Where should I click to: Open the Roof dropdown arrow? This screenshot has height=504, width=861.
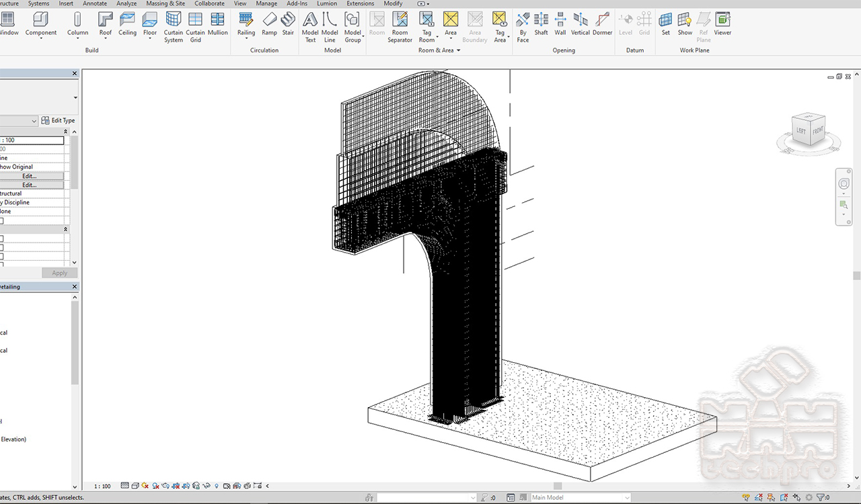coord(106,38)
